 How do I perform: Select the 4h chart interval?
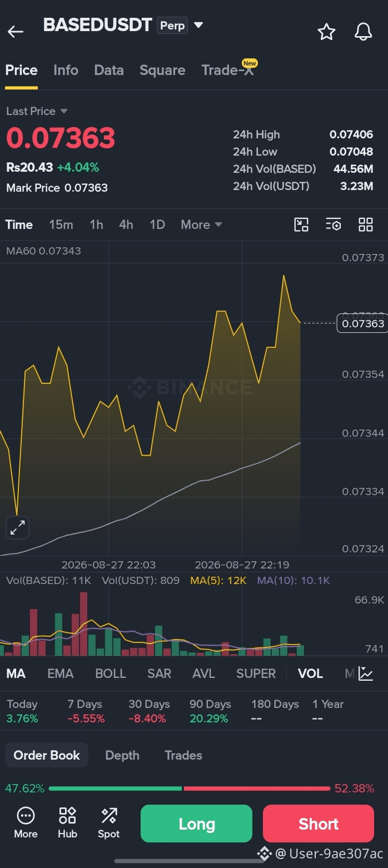[126, 225]
